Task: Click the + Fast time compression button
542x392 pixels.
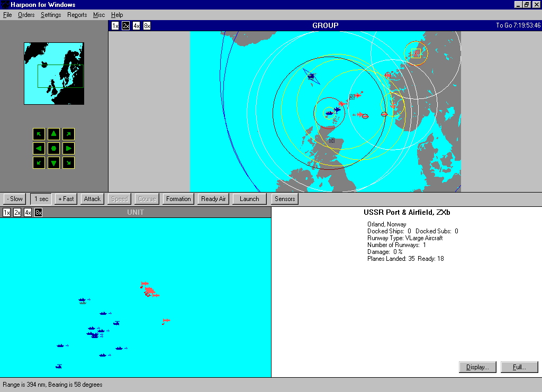Action: 66,199
